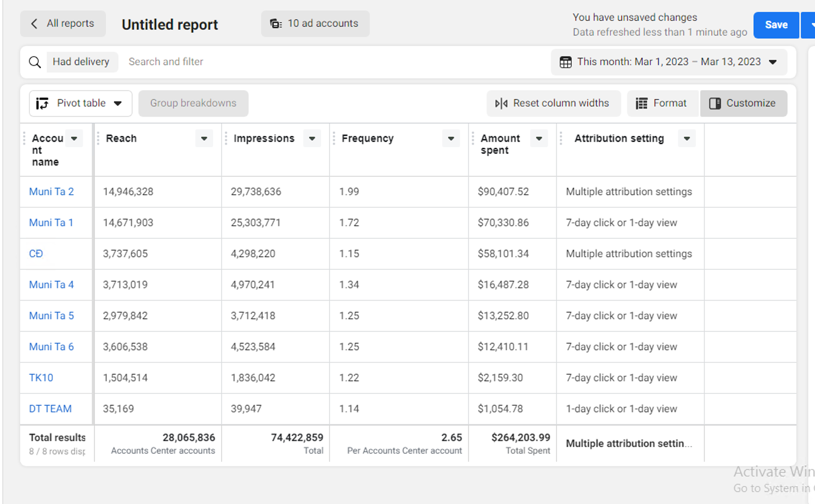The width and height of the screenshot is (815, 504).
Task: Select the amount $58,101.34
Action: [503, 254]
